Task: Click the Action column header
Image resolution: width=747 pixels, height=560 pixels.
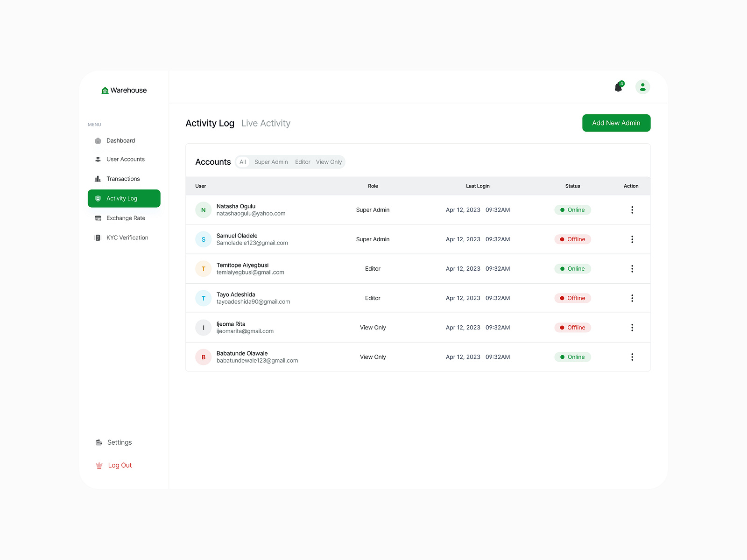Action: click(x=631, y=186)
